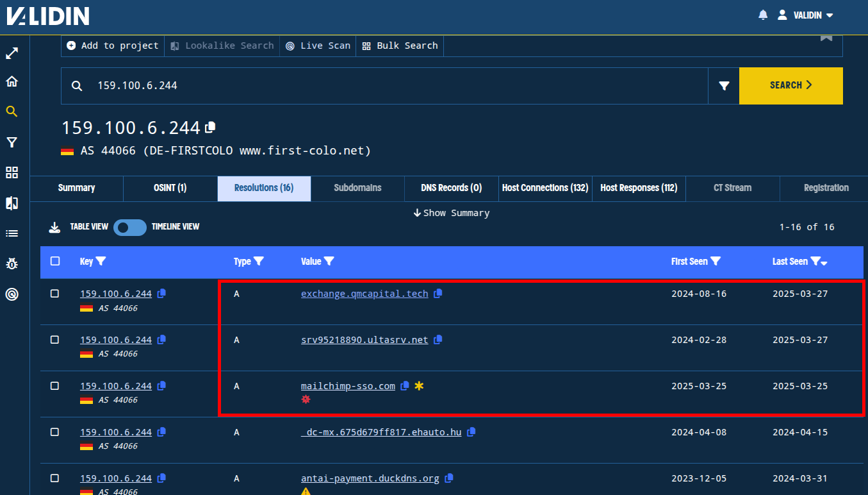Open the Registration tab

pyautogui.click(x=826, y=188)
